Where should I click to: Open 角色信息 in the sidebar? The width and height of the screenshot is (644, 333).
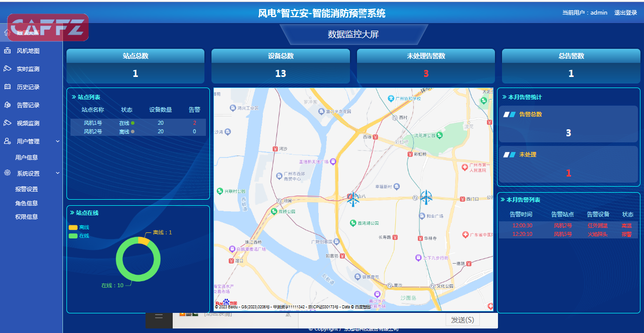point(27,203)
